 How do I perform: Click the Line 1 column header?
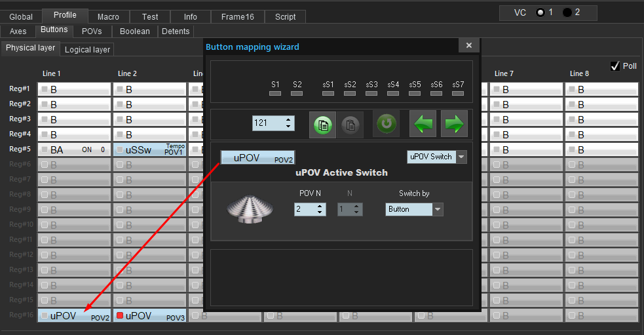pyautogui.click(x=51, y=73)
